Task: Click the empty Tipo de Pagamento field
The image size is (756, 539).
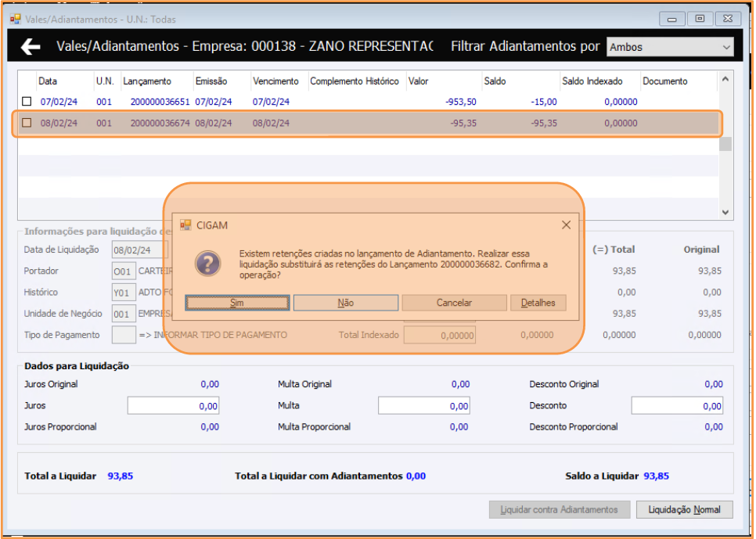Action: [124, 335]
